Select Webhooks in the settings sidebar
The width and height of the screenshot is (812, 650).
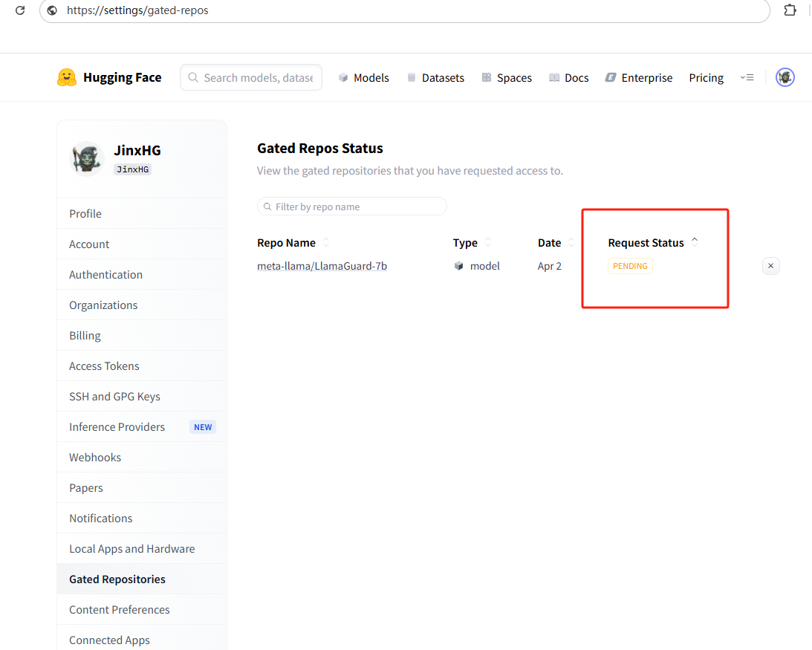141,458
